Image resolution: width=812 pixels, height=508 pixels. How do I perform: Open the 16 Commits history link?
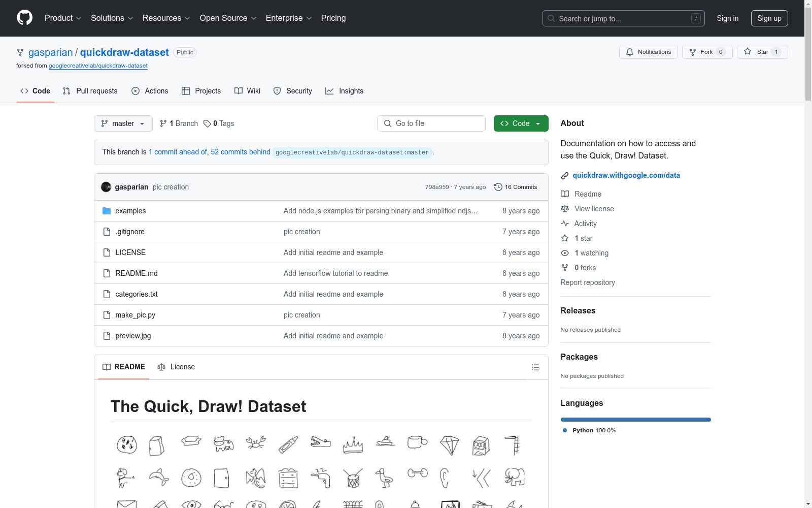coord(516,187)
